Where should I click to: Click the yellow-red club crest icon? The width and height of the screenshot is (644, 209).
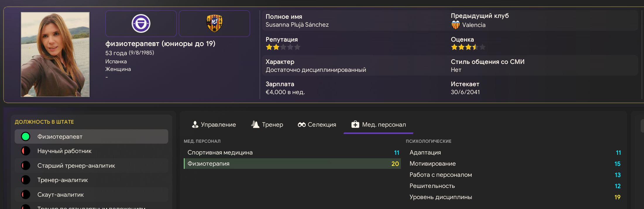click(214, 23)
